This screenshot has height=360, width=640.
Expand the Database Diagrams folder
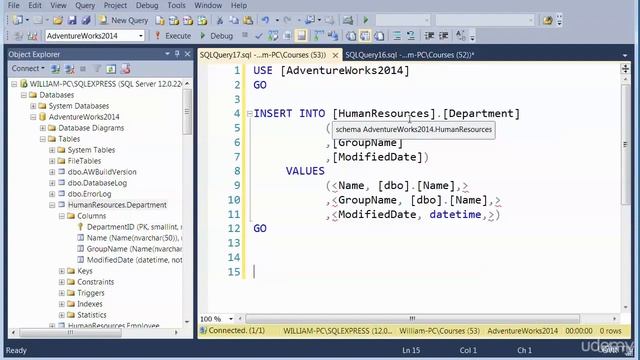tap(42, 128)
